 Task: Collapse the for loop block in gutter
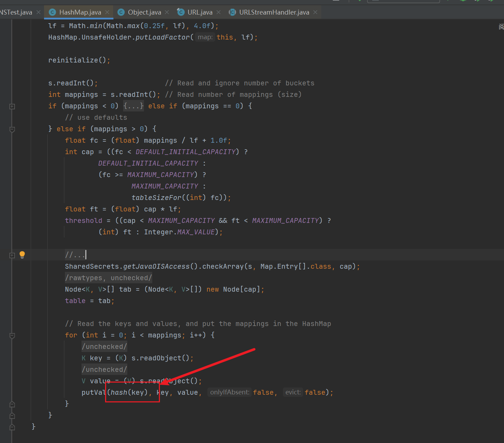click(12, 335)
